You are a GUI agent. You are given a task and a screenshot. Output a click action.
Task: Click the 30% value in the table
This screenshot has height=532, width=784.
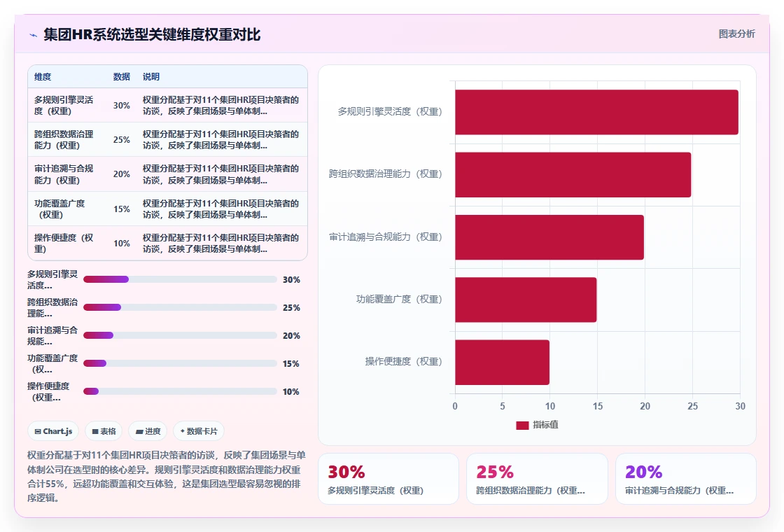coord(122,106)
